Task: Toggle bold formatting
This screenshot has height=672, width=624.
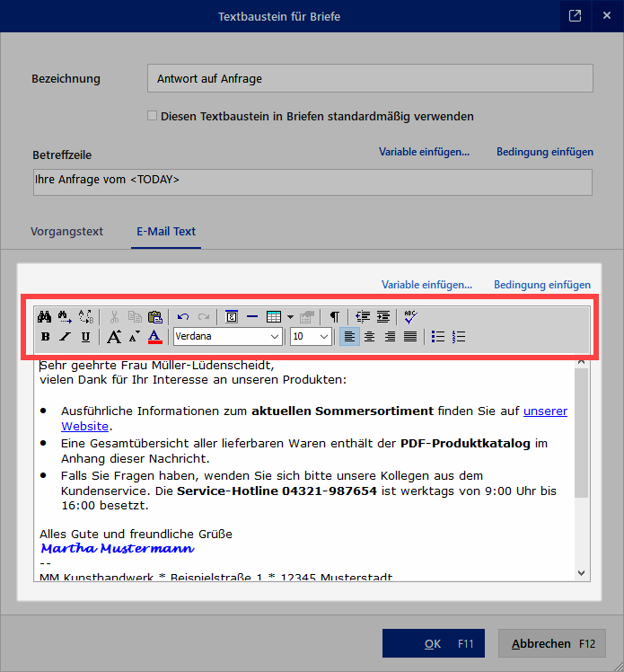Action: pyautogui.click(x=46, y=337)
